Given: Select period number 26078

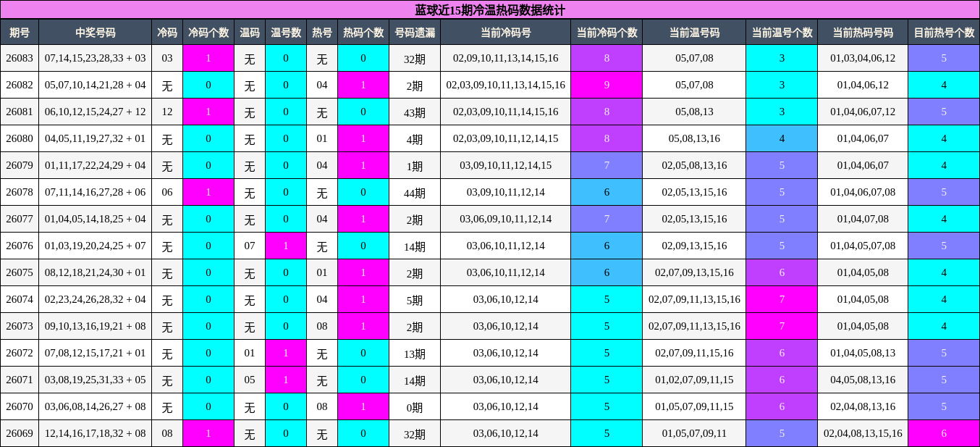Looking at the screenshot, I should click(20, 192).
